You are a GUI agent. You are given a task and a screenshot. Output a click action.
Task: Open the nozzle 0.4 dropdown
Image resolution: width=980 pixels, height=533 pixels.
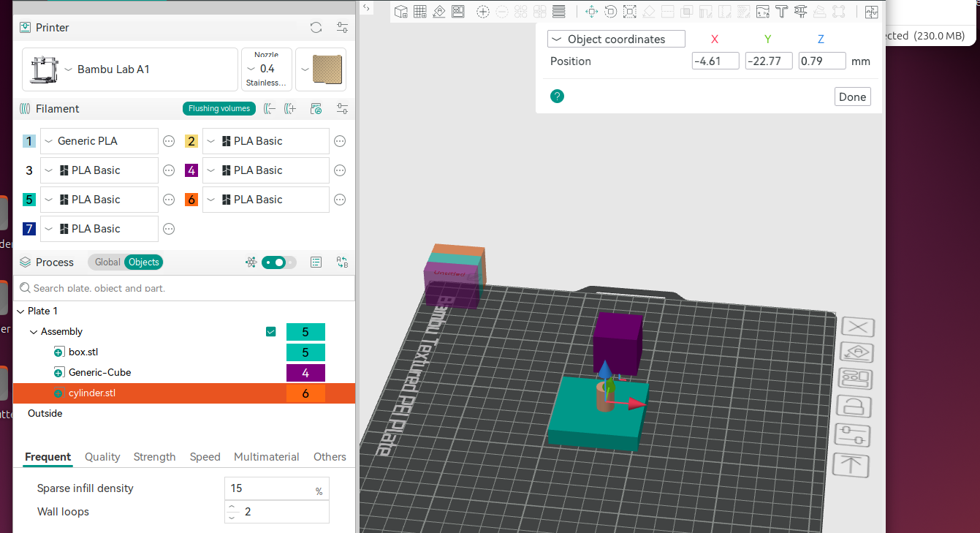(x=267, y=69)
